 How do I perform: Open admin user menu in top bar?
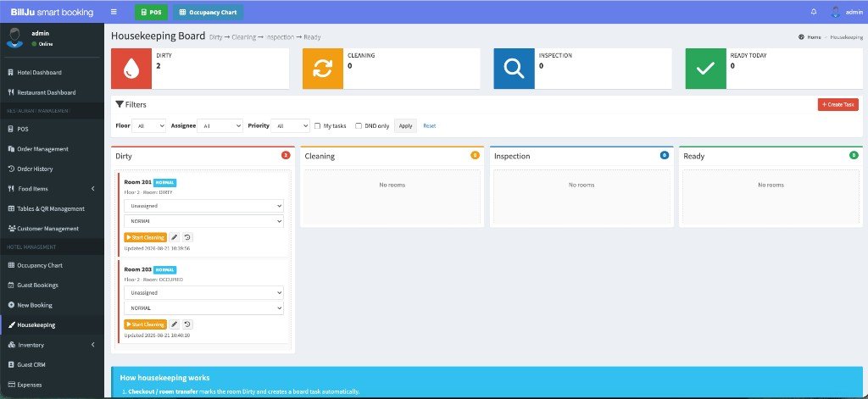(847, 12)
